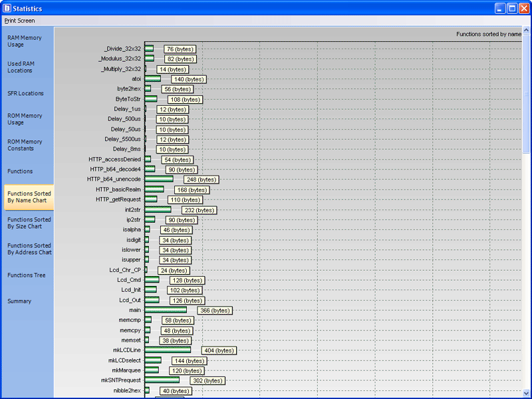
Task: Click the memcmp function name
Action: (x=130, y=320)
